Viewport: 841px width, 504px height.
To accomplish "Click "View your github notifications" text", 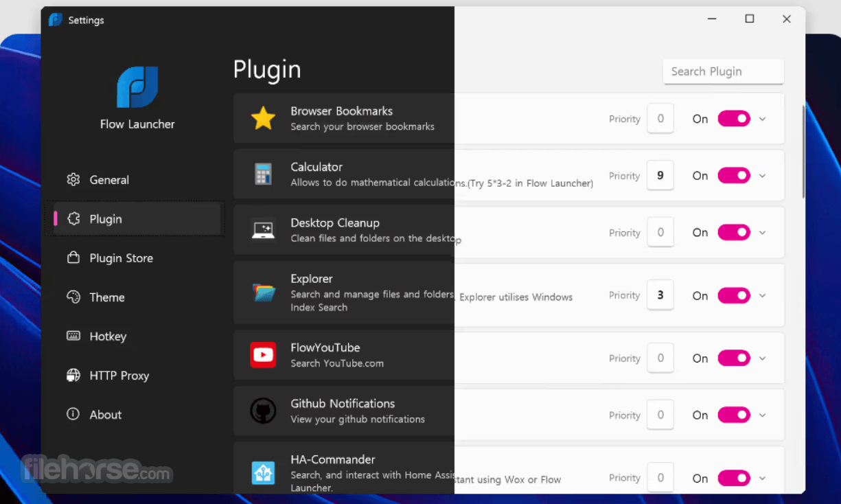I will pos(358,420).
